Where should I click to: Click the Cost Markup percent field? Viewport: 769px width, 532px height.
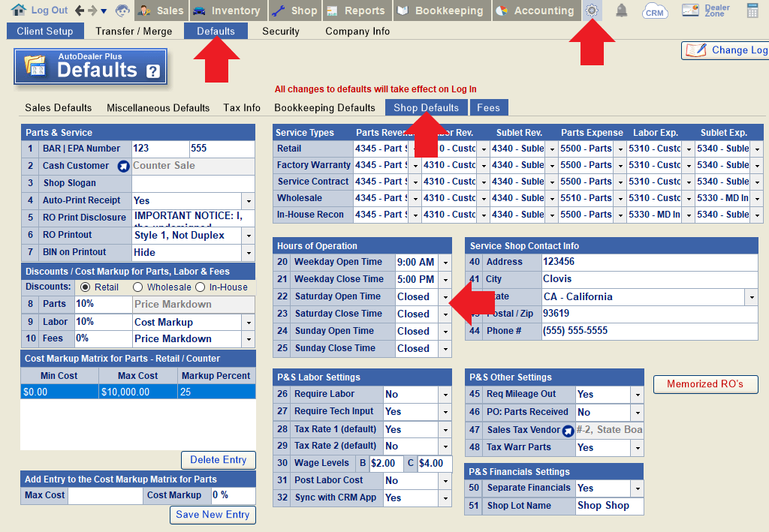[233, 496]
